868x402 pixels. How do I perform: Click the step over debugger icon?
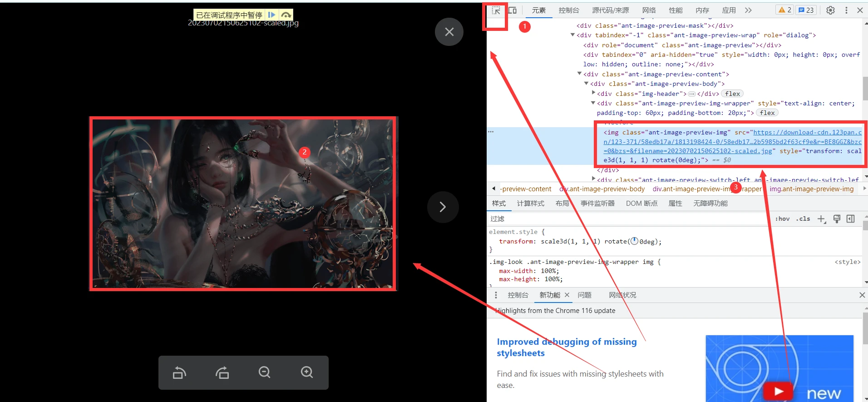286,15
